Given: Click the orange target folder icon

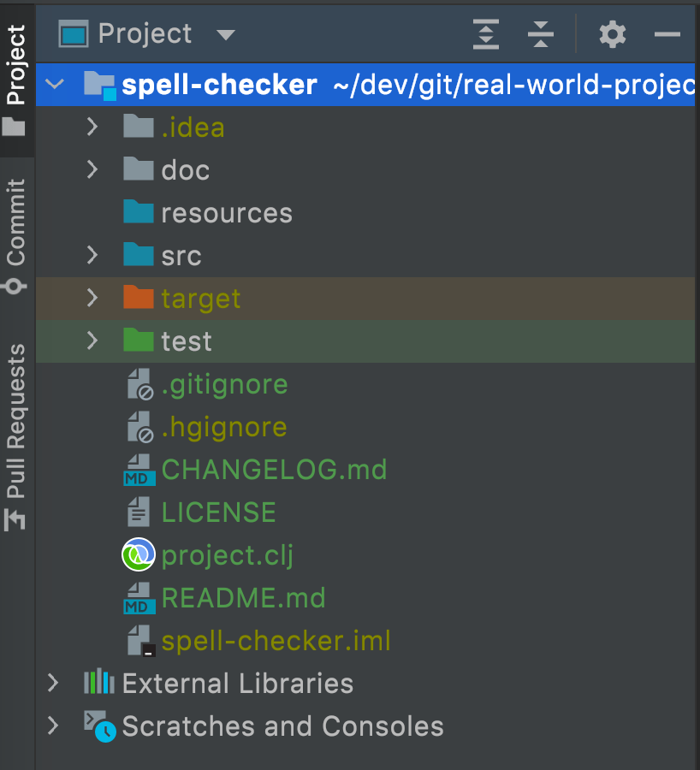Looking at the screenshot, I should (x=138, y=298).
